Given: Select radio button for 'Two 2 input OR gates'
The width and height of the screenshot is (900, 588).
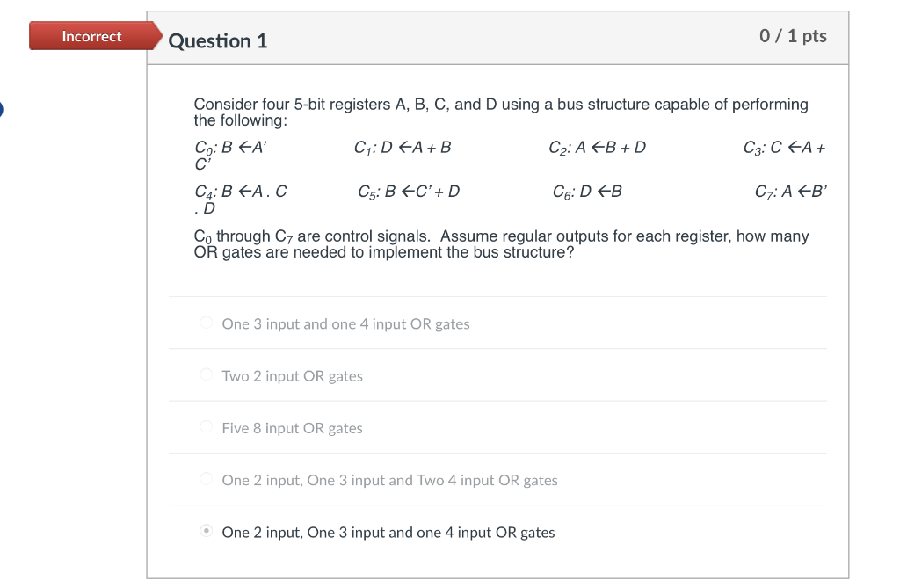Looking at the screenshot, I should (x=206, y=375).
